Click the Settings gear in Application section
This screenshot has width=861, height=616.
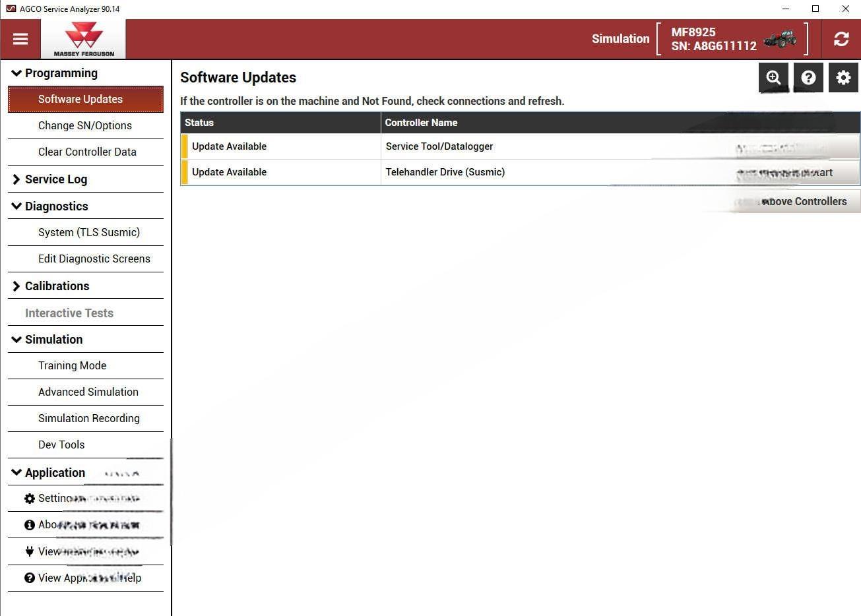tap(30, 499)
